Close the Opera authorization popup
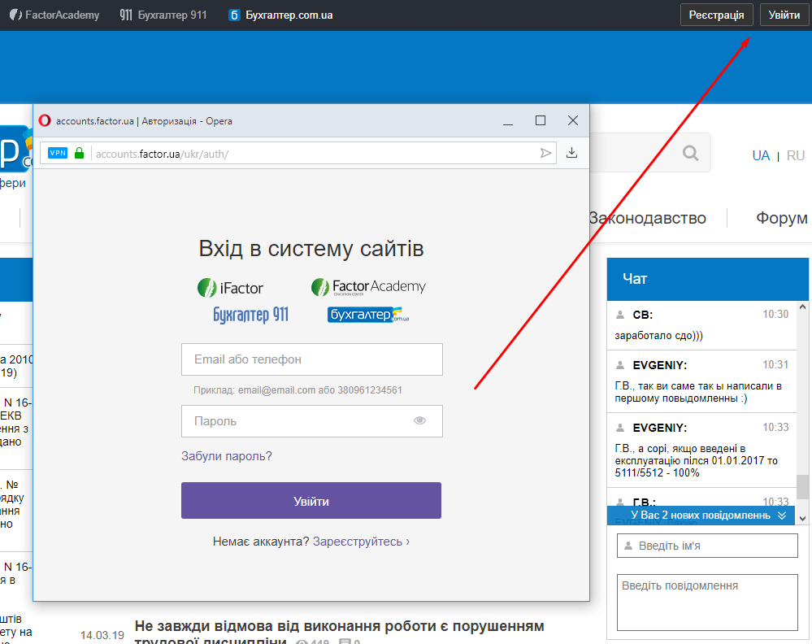812x644 pixels. point(573,120)
